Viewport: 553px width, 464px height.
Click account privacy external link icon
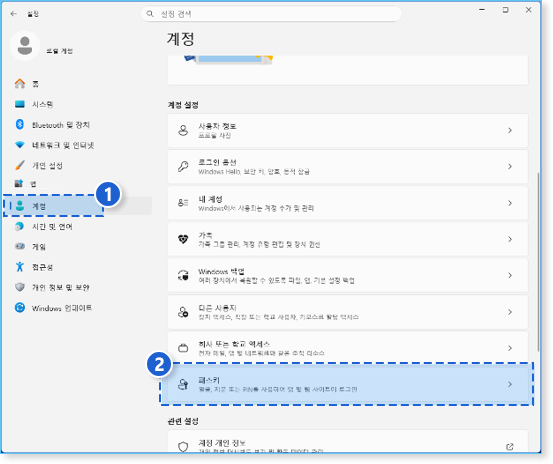510,447
